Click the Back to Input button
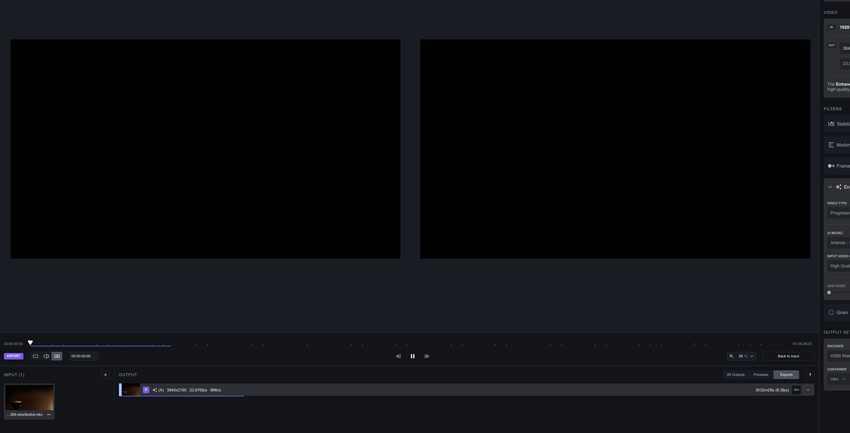 pyautogui.click(x=788, y=356)
